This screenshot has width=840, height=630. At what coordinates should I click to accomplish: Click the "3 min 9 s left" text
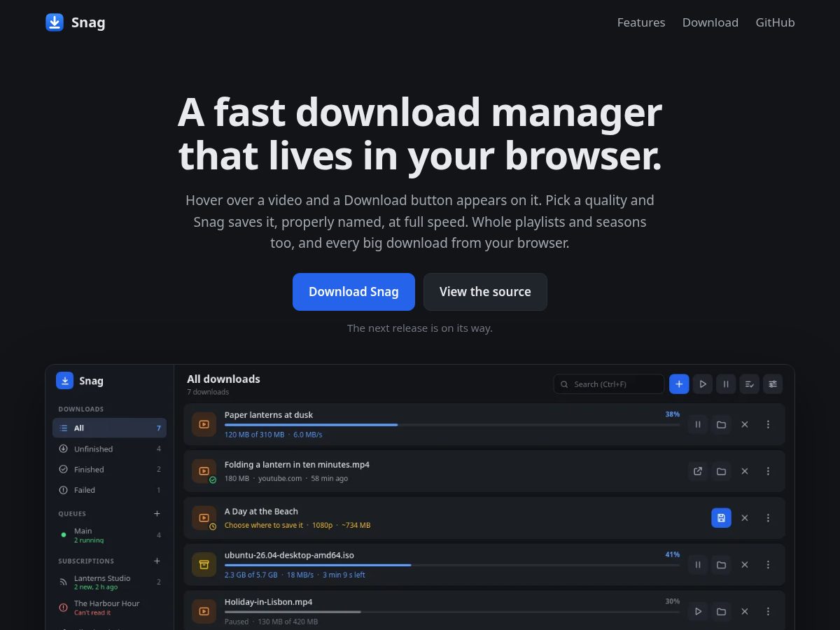(344, 575)
